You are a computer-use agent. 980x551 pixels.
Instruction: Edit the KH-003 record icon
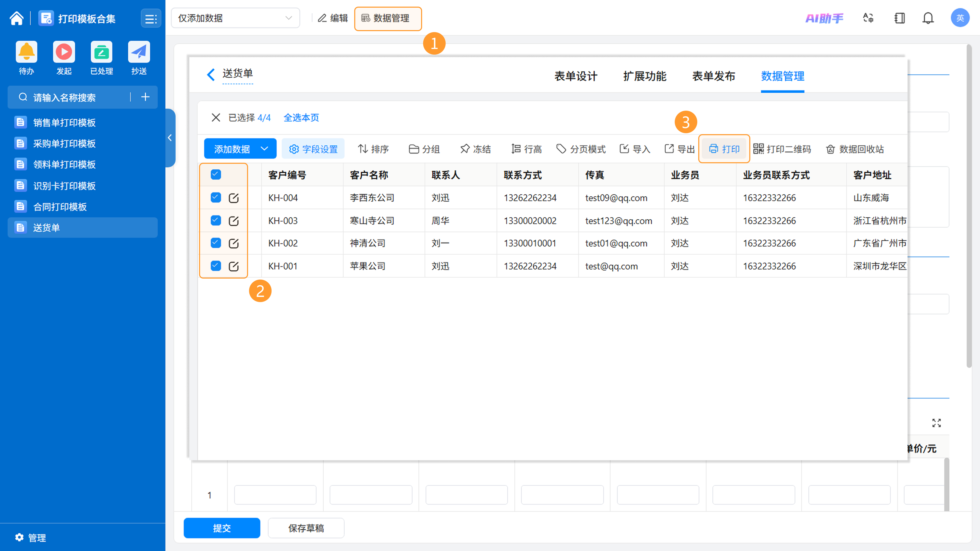point(234,221)
